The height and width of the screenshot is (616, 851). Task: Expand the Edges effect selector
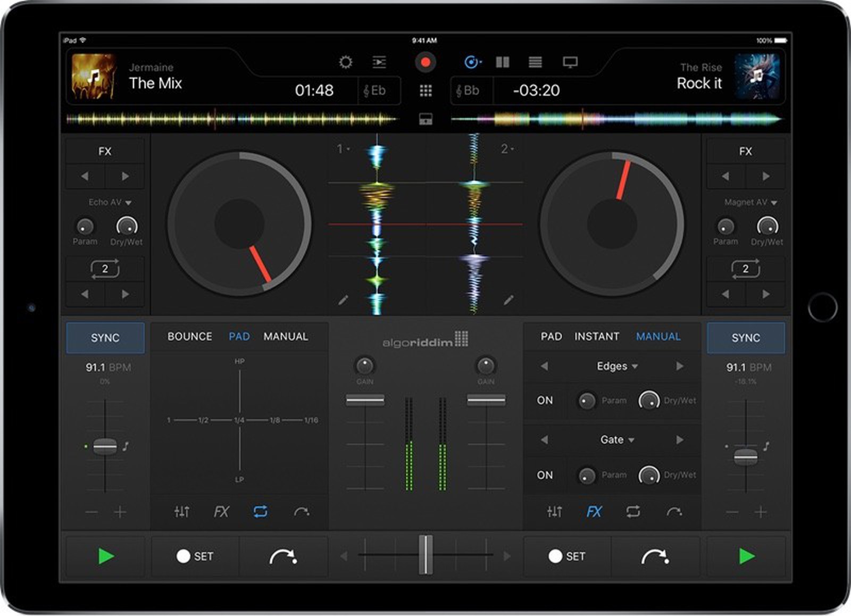point(616,366)
